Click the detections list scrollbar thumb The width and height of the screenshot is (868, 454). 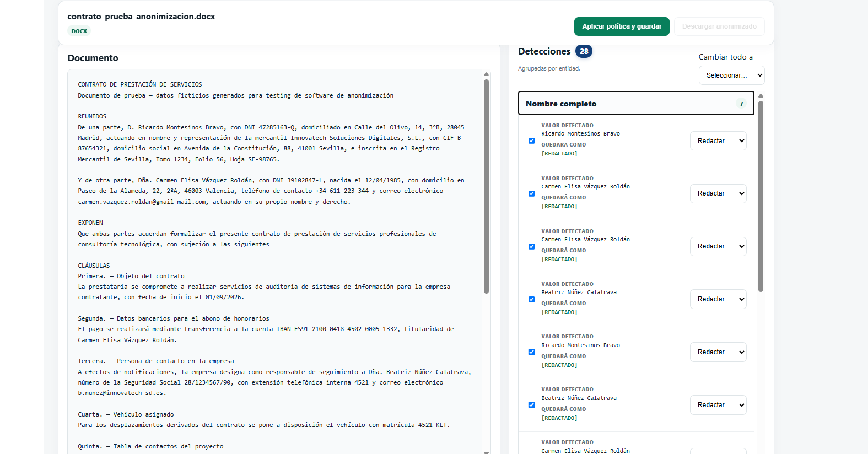coord(761,196)
